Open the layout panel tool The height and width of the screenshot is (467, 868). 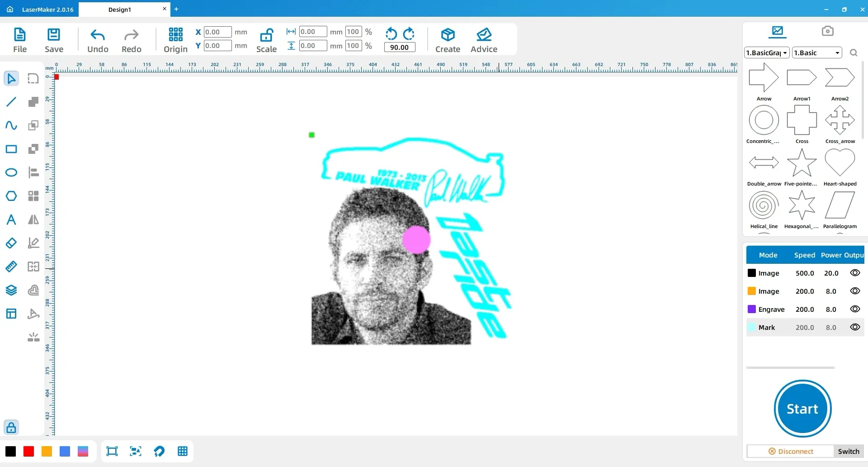(11, 314)
